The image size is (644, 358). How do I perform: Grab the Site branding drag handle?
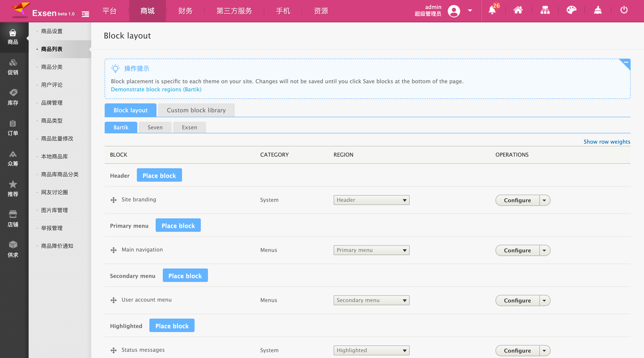click(x=114, y=200)
